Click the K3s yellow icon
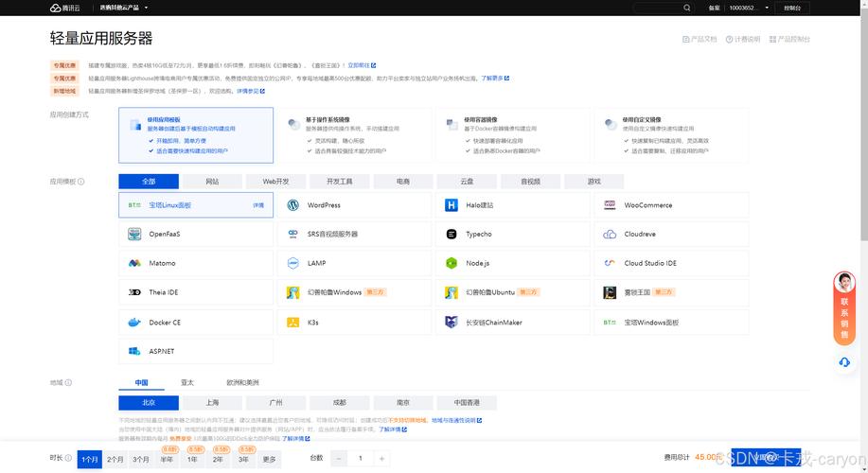The image size is (868, 473). (x=292, y=323)
